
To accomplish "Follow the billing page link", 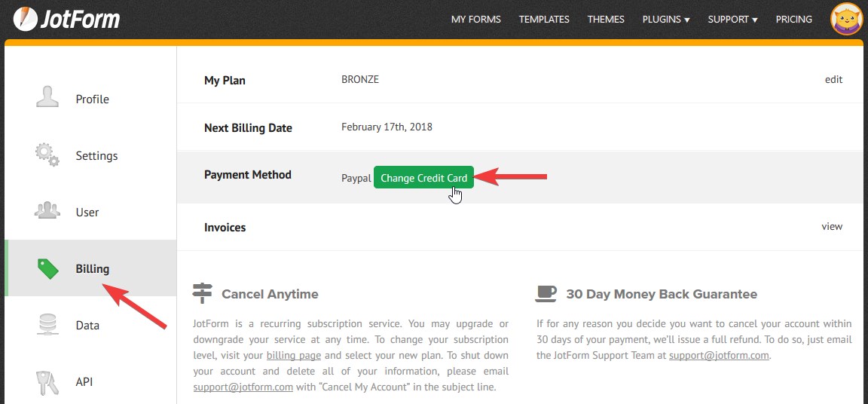I will [294, 355].
